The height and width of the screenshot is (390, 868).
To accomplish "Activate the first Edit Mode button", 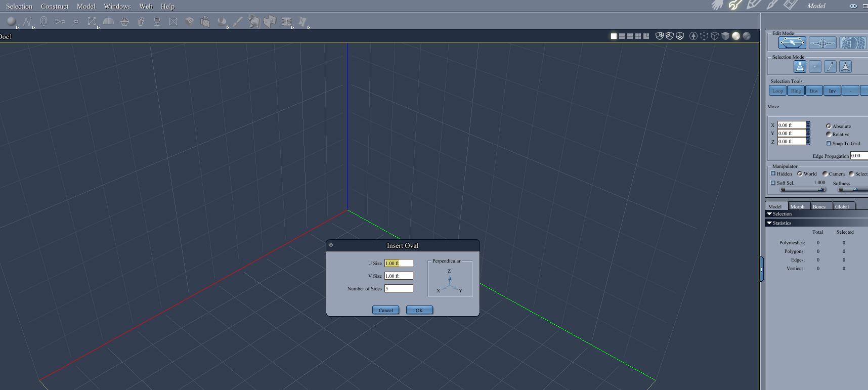I will [x=792, y=43].
